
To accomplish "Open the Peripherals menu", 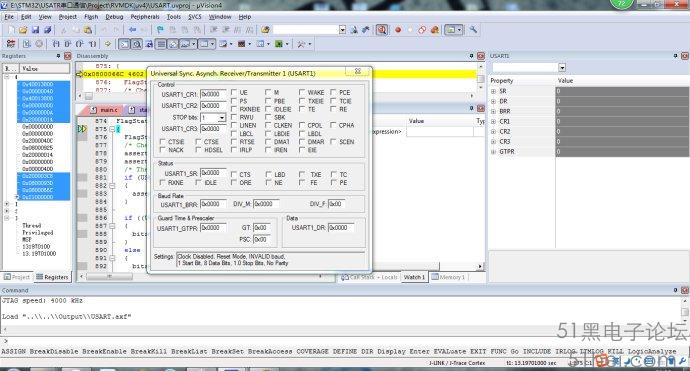I will (145, 17).
